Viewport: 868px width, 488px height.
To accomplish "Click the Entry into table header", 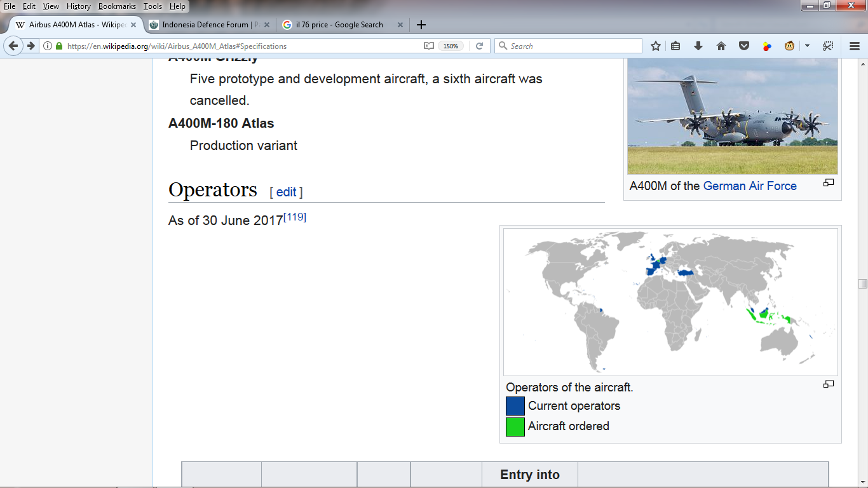I will pyautogui.click(x=530, y=475).
